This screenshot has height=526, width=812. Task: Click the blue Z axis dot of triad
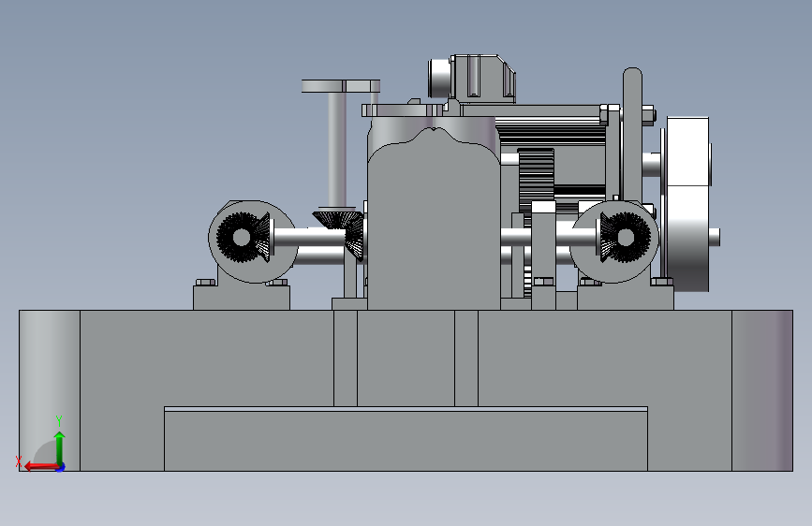61,468
